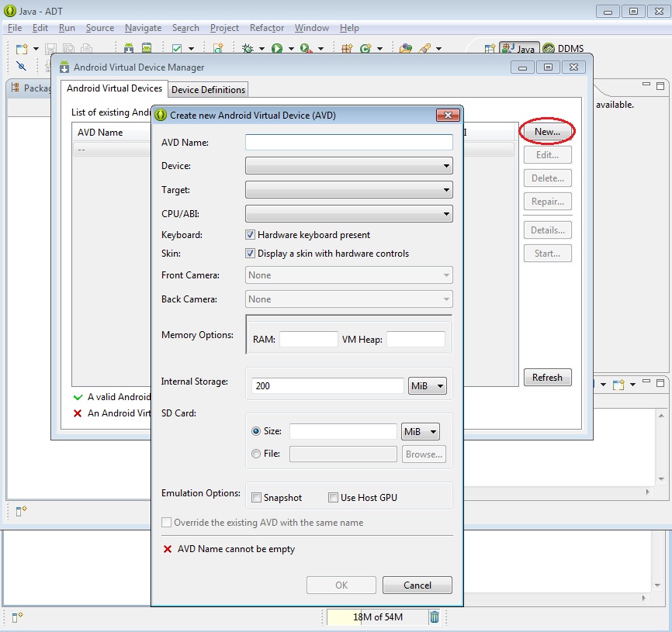Open the Android Virtual Device Manager toolbar icon

(147, 48)
